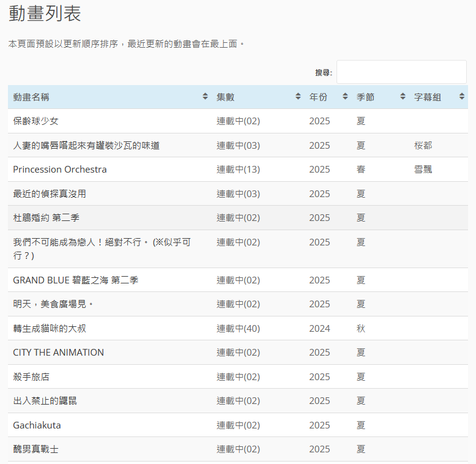
Task: Open 杜鵑婚約 第二季 entry
Action: 46,218
